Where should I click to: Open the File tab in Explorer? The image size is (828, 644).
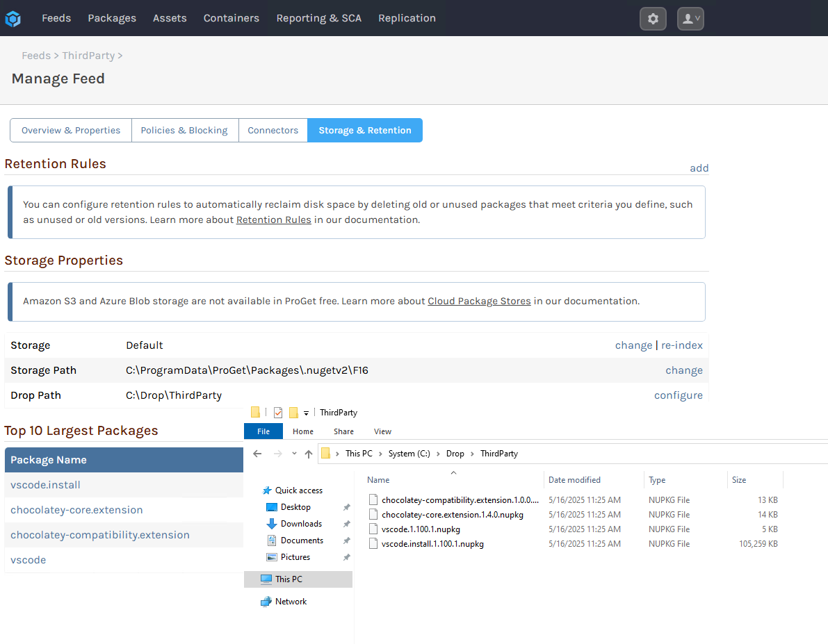click(263, 431)
